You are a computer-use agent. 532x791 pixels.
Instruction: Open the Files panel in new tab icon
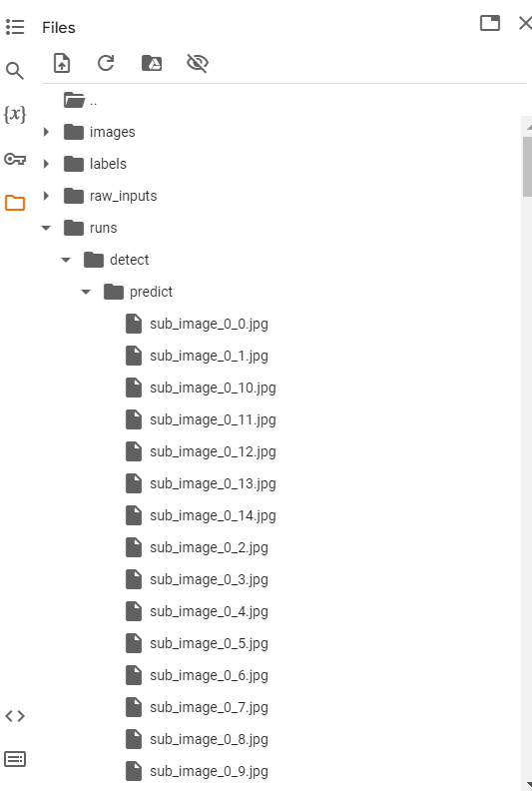click(490, 23)
